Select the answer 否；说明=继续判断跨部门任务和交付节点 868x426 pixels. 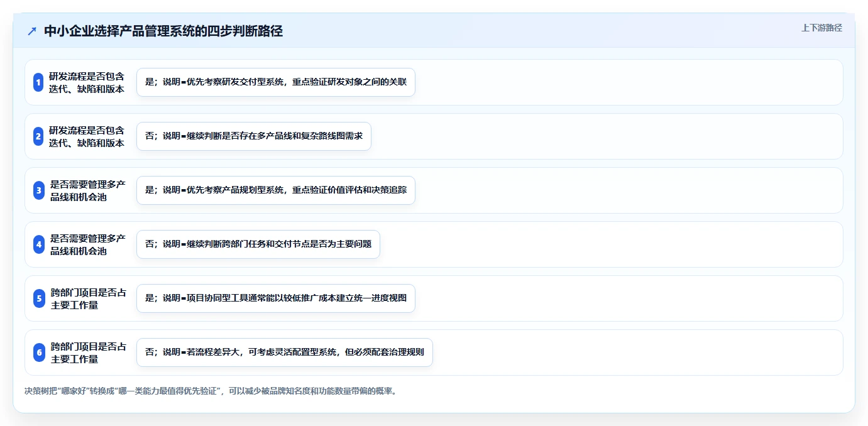(x=258, y=244)
